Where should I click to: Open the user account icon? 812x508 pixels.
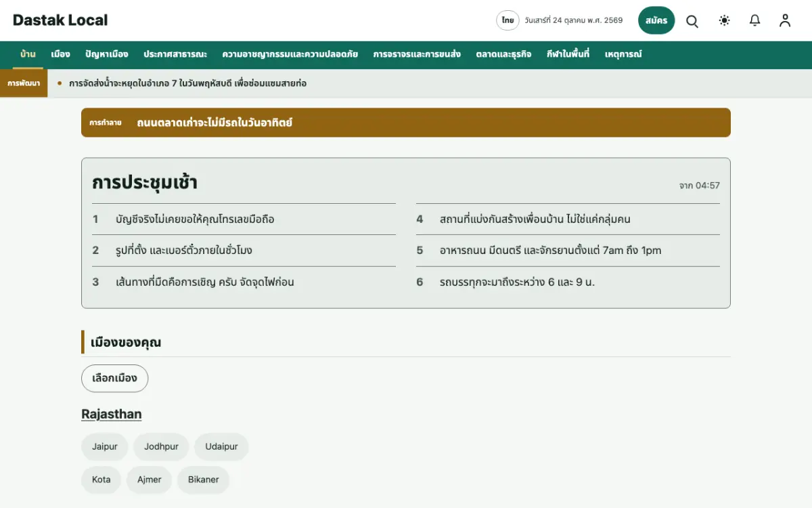point(785,20)
